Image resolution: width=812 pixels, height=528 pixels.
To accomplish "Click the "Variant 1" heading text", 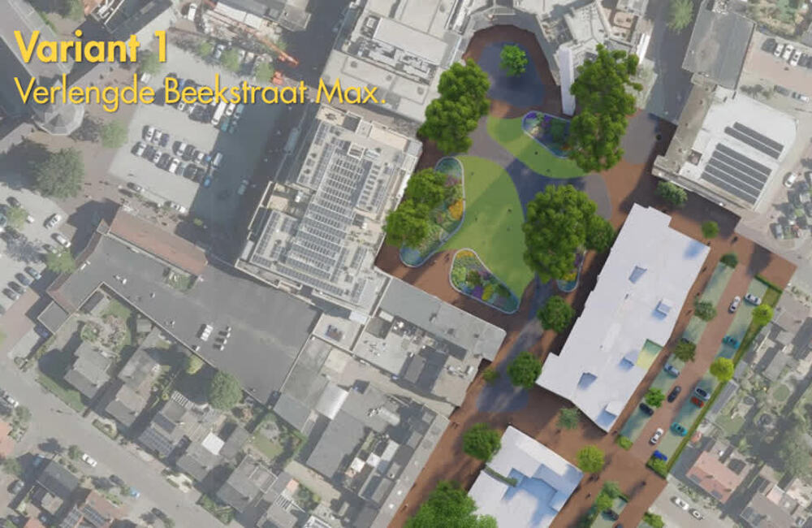I will pos(90,47).
